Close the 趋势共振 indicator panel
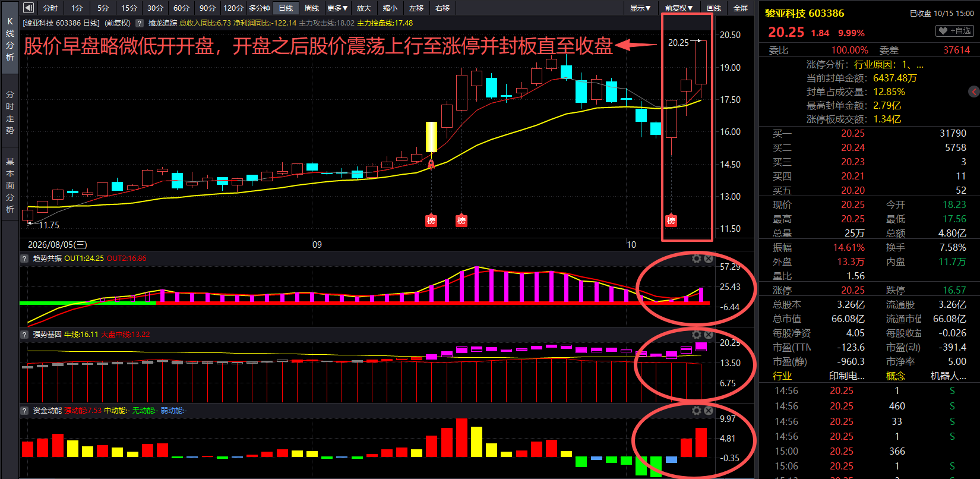 coord(709,259)
